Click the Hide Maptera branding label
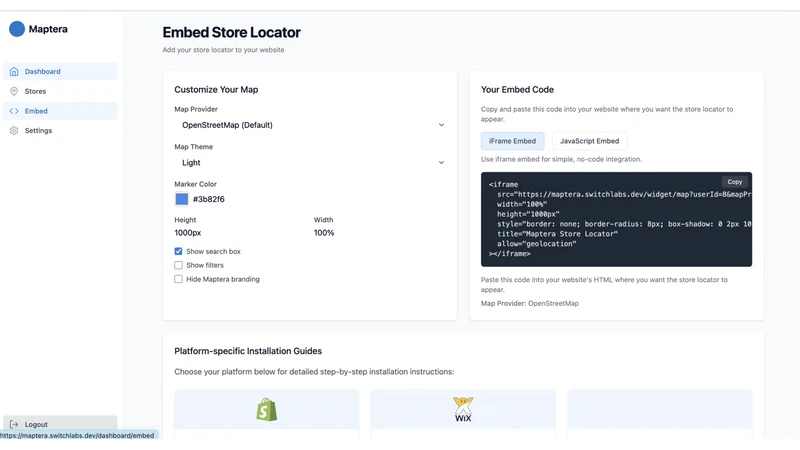This screenshot has width=800, height=450. [x=222, y=279]
